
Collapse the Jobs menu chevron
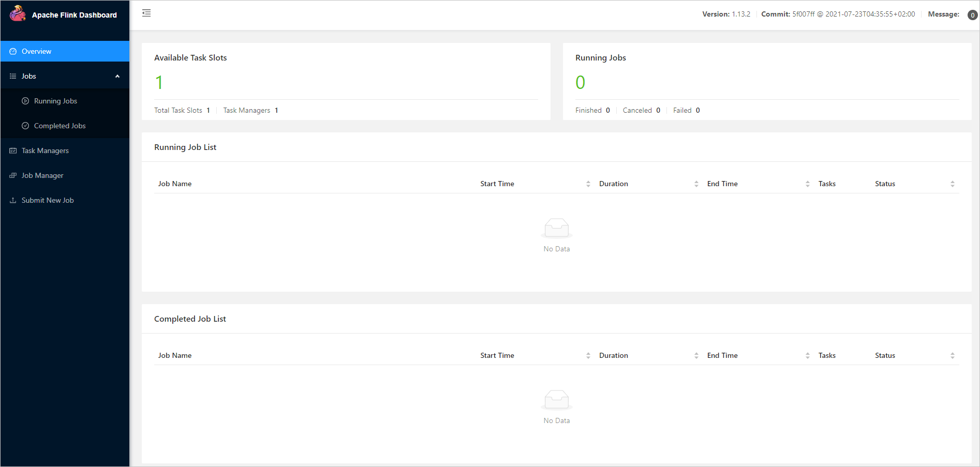pos(117,76)
